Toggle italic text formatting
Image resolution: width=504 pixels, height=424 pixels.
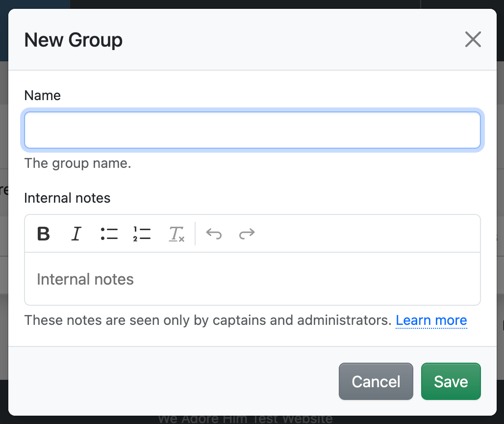[x=76, y=234]
